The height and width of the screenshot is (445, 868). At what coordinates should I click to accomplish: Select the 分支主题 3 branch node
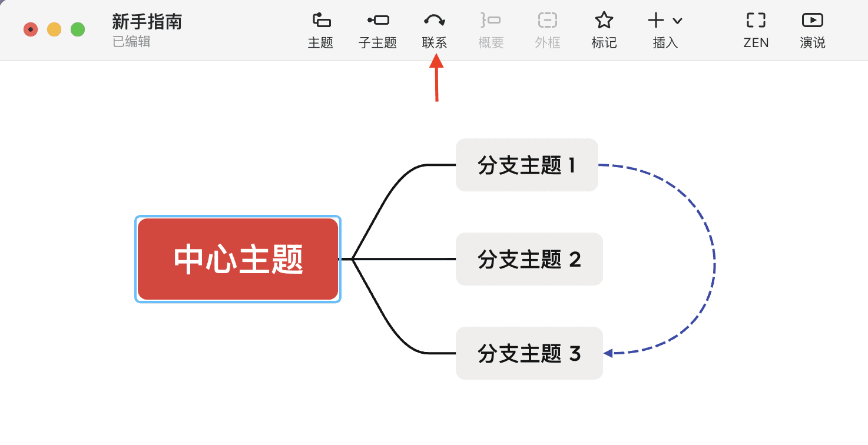pos(528,353)
